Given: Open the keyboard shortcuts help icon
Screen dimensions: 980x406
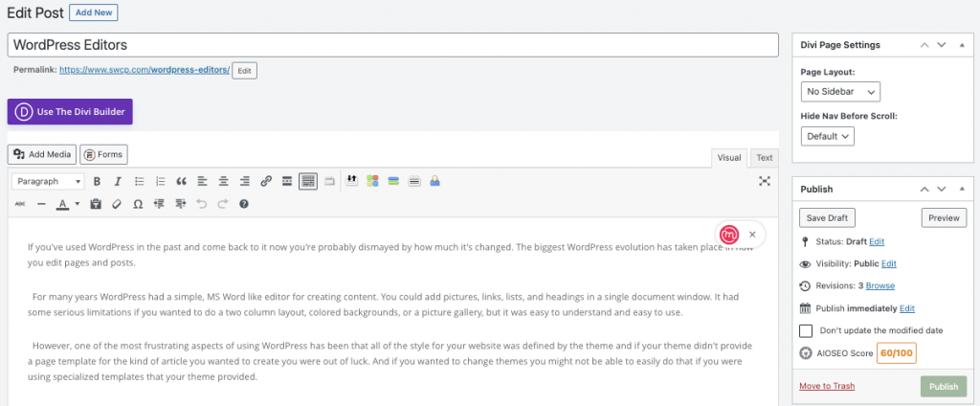Looking at the screenshot, I should [244, 204].
